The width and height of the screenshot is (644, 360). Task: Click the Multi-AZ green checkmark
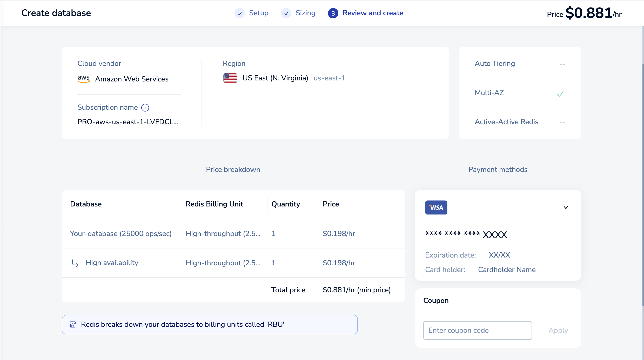click(x=560, y=94)
